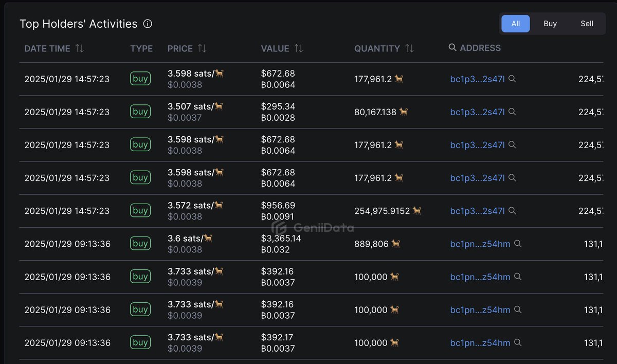Click the $0.0038 USD price under 3.6 sats
The height and width of the screenshot is (364, 617).
pyautogui.click(x=185, y=249)
